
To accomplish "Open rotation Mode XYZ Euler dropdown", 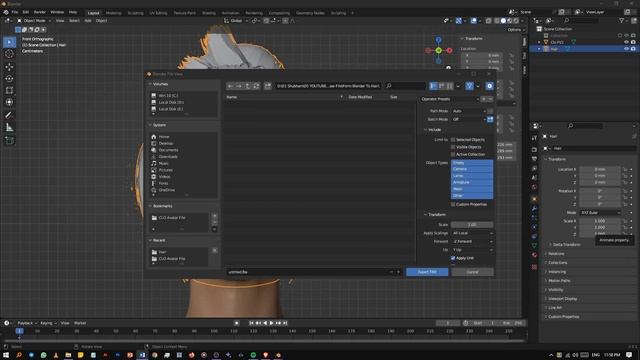I will tap(600, 213).
